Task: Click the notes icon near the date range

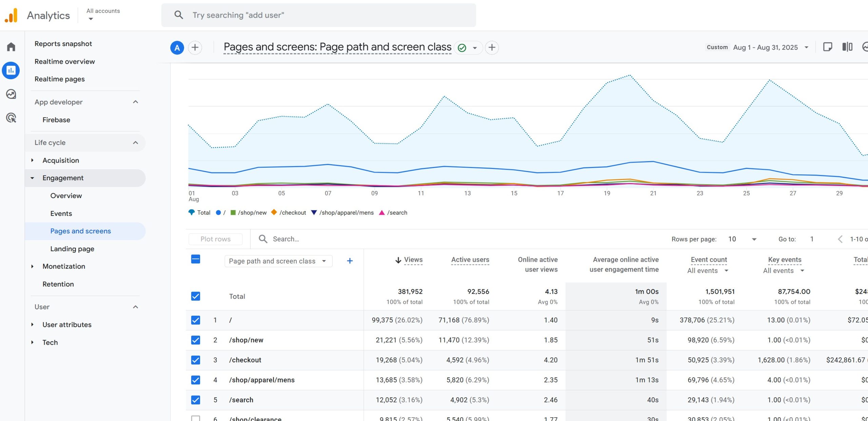Action: click(x=828, y=47)
